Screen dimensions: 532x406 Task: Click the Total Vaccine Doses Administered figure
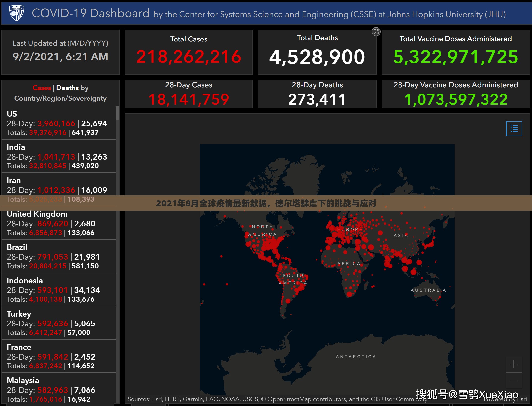pyautogui.click(x=455, y=57)
